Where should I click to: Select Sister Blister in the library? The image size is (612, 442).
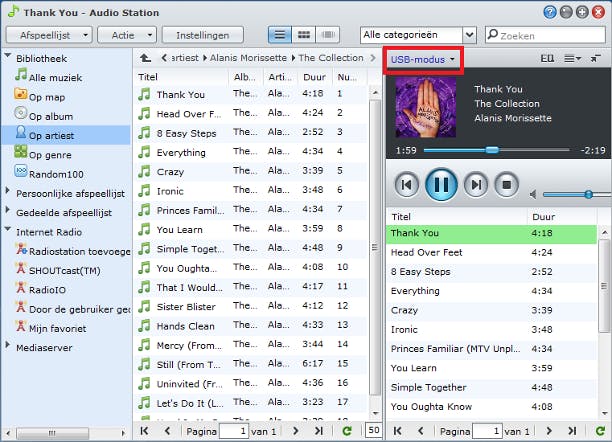coord(251,306)
